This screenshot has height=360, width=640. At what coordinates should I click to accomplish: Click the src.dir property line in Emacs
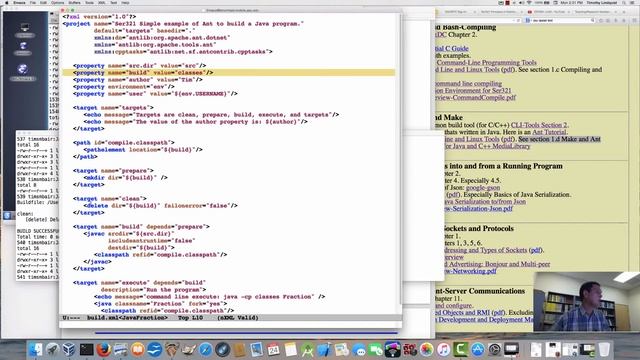(x=140, y=65)
